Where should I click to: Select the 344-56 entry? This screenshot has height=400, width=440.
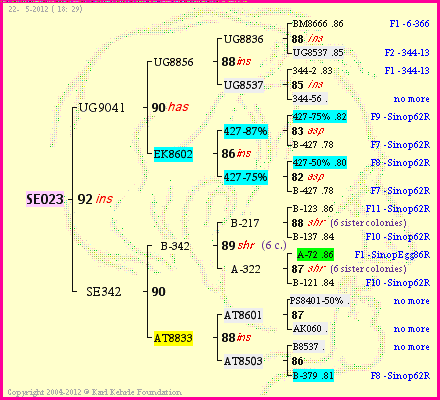pos(310,99)
